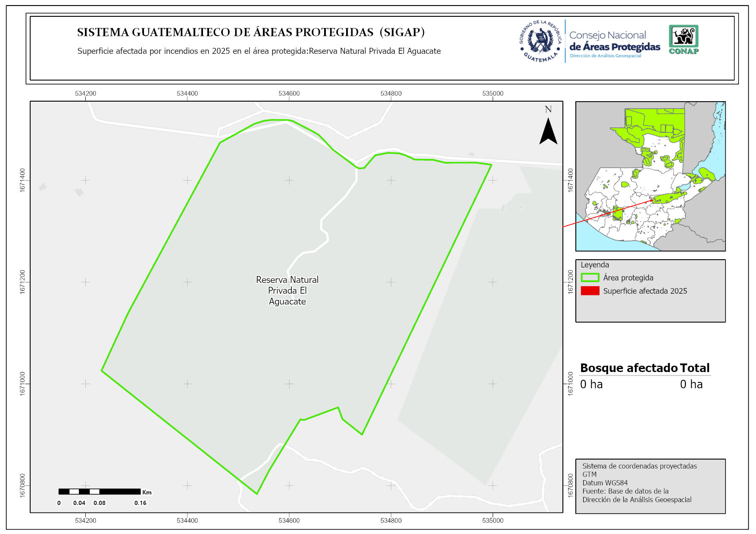
Task: Click the Total column heading
Action: [694, 368]
